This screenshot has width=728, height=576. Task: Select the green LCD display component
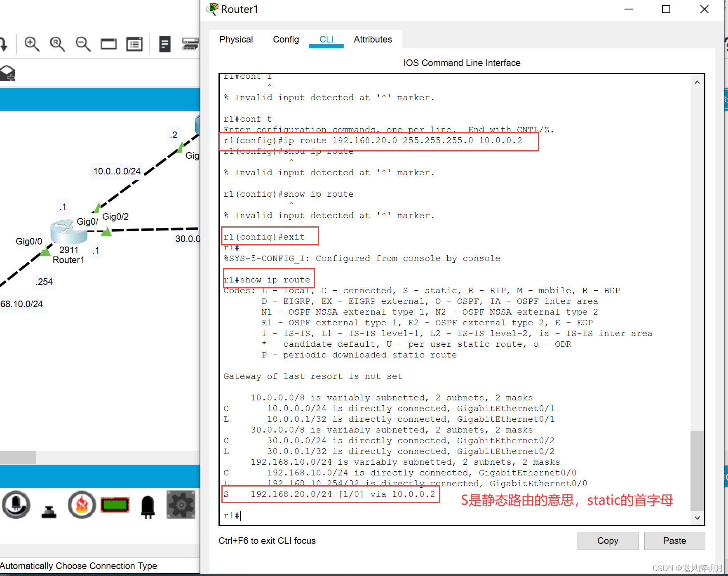pyautogui.click(x=115, y=504)
